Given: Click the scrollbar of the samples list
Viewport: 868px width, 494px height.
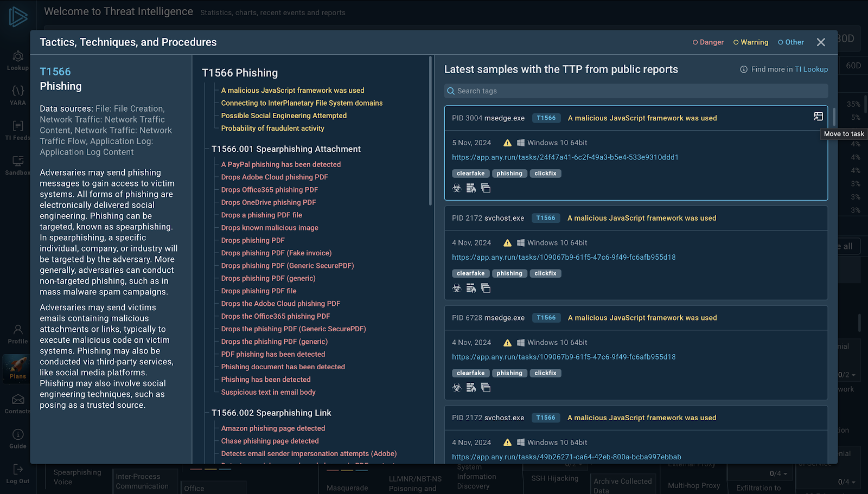Looking at the screenshot, I should pyautogui.click(x=834, y=117).
